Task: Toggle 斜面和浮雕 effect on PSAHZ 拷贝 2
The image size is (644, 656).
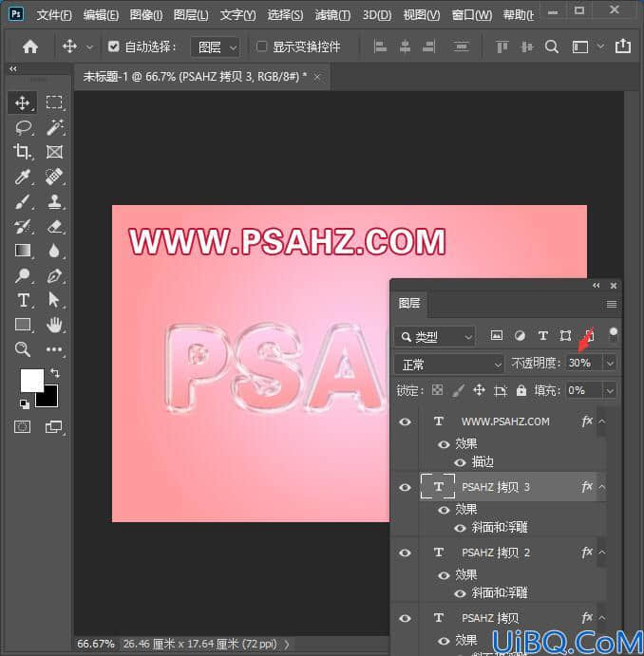Action: click(460, 593)
